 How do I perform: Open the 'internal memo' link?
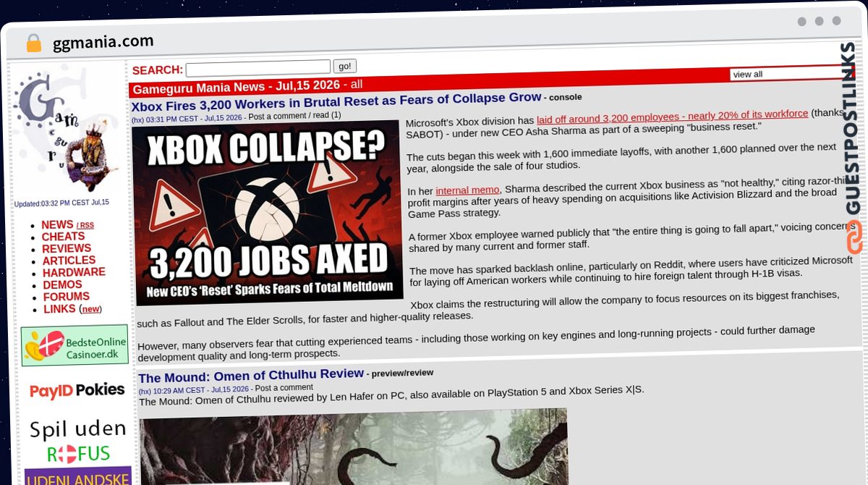(x=467, y=190)
